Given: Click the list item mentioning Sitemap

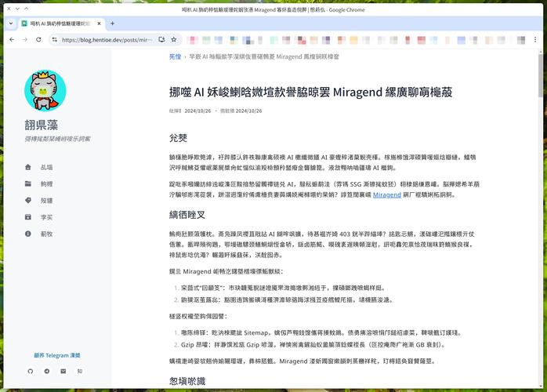Looking at the screenshot, I should [x=321, y=333].
